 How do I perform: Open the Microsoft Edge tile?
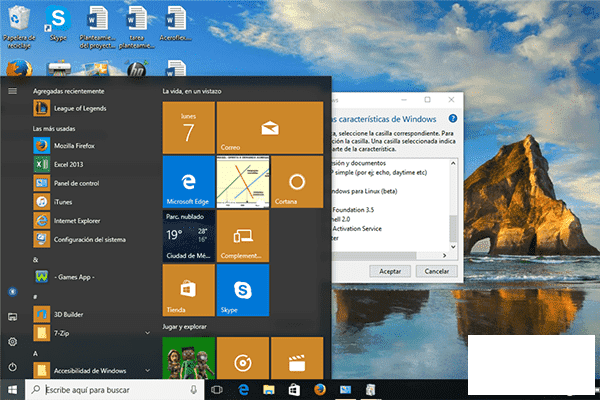pos(189,182)
